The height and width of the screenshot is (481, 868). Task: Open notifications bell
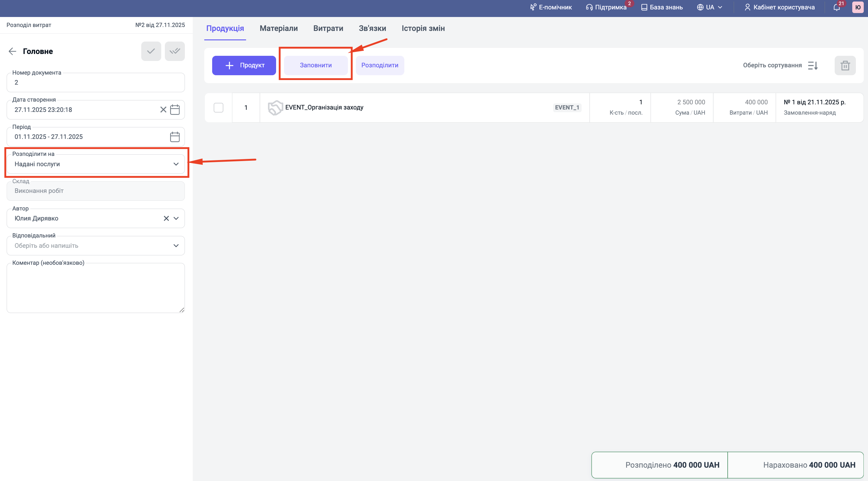837,7
